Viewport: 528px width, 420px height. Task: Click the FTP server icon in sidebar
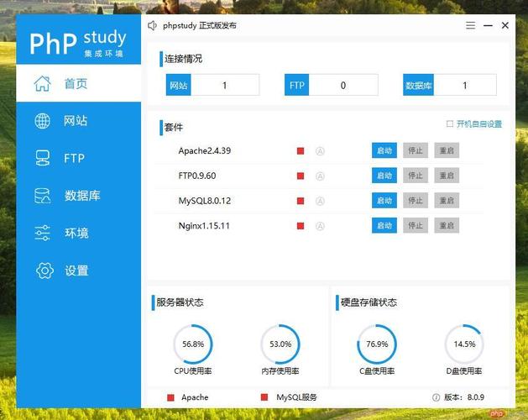point(43,158)
